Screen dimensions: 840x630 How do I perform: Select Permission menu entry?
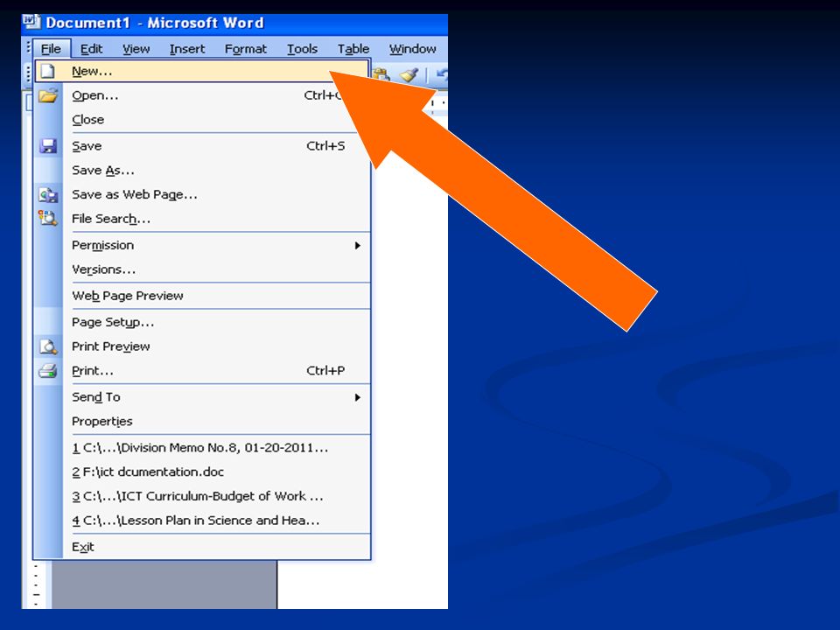pyautogui.click(x=202, y=245)
